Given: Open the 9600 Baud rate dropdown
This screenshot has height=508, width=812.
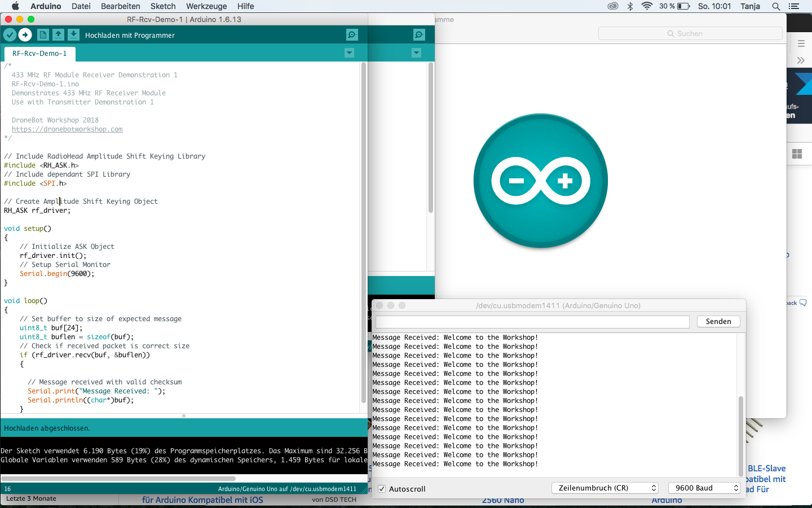Looking at the screenshot, I should tap(704, 488).
